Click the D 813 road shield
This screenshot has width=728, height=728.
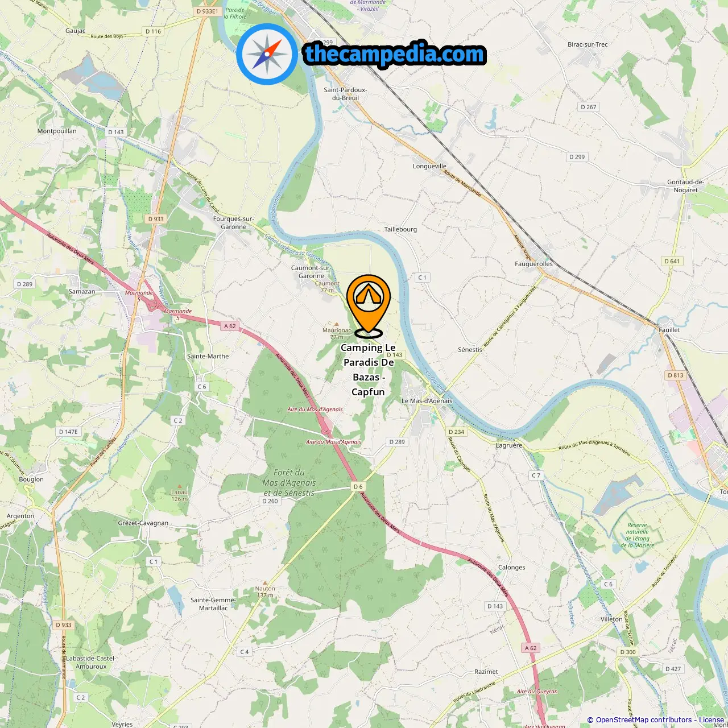tap(675, 375)
